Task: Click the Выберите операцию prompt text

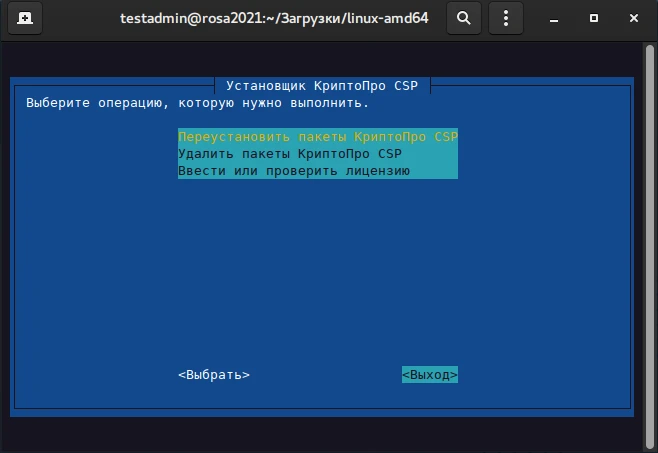Action: click(x=198, y=103)
